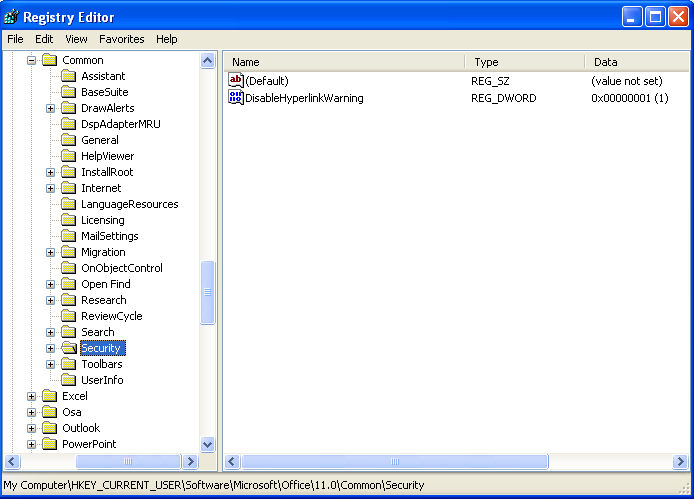The image size is (694, 499).
Task: Expand the DrawAlerts key
Action: pos(50,108)
